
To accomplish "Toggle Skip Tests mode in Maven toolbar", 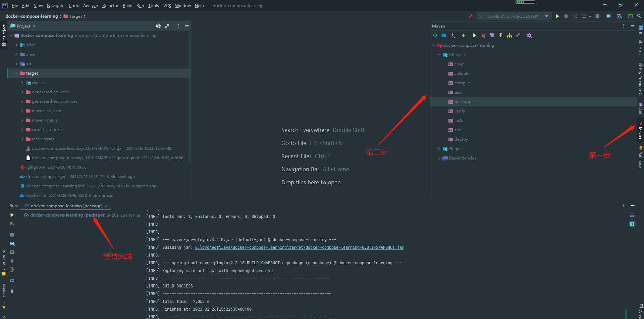I will click(x=501, y=35).
